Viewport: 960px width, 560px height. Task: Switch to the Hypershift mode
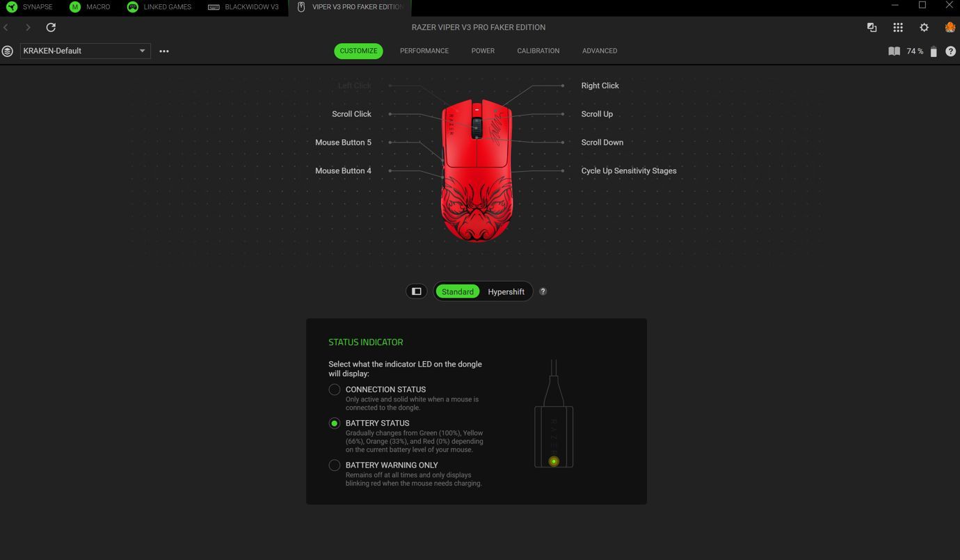[x=506, y=291]
